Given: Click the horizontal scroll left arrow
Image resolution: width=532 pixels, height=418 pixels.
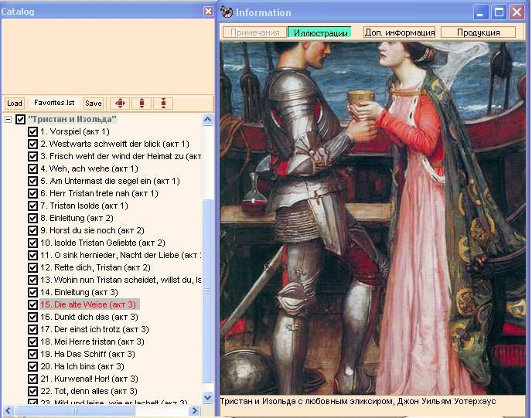Looking at the screenshot, I should [x=9, y=411].
